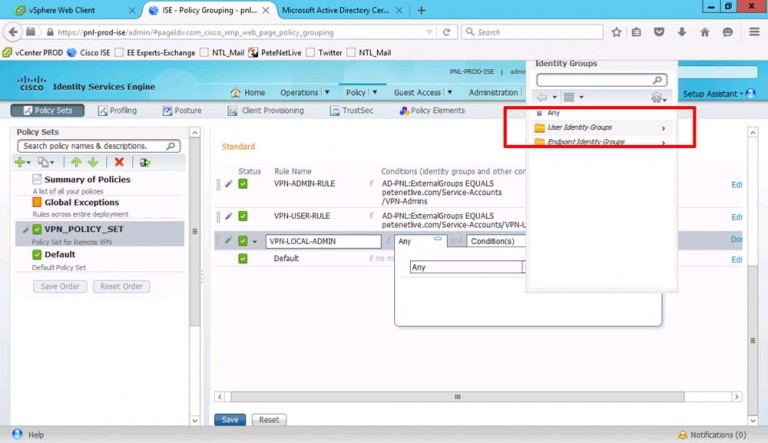The width and height of the screenshot is (768, 443).
Task: Open the Downloads arrow icon
Action: click(682, 32)
